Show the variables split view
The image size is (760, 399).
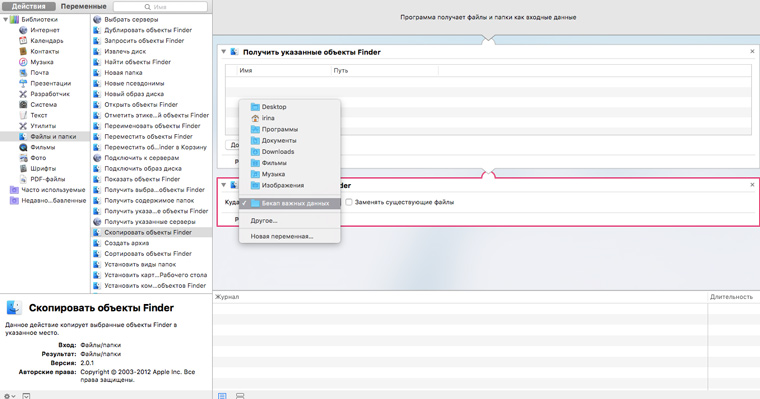click(240, 396)
